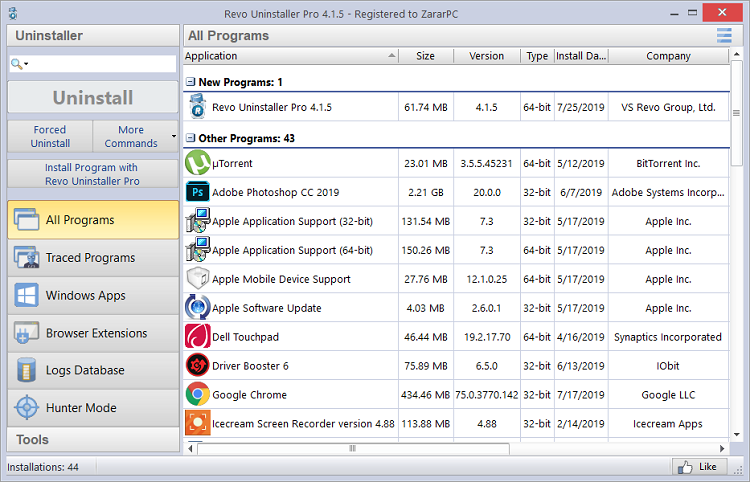The width and height of the screenshot is (750, 482).
Task: Click the Apple Application Support (64-bit) icon
Action: point(198,250)
